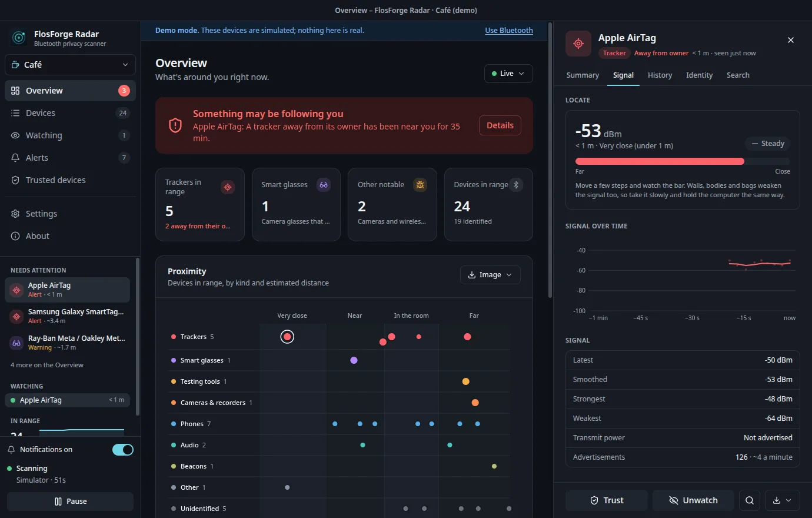Open the download options dropdown in detail footer
Image resolution: width=812 pixels, height=518 pixels.
point(783,500)
